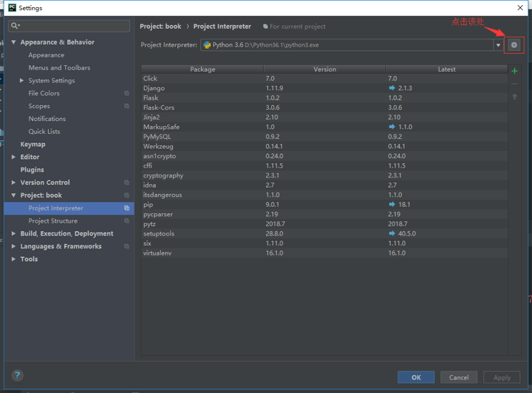Select Quick Lists in the tree
The height and width of the screenshot is (393, 532).
(44, 132)
